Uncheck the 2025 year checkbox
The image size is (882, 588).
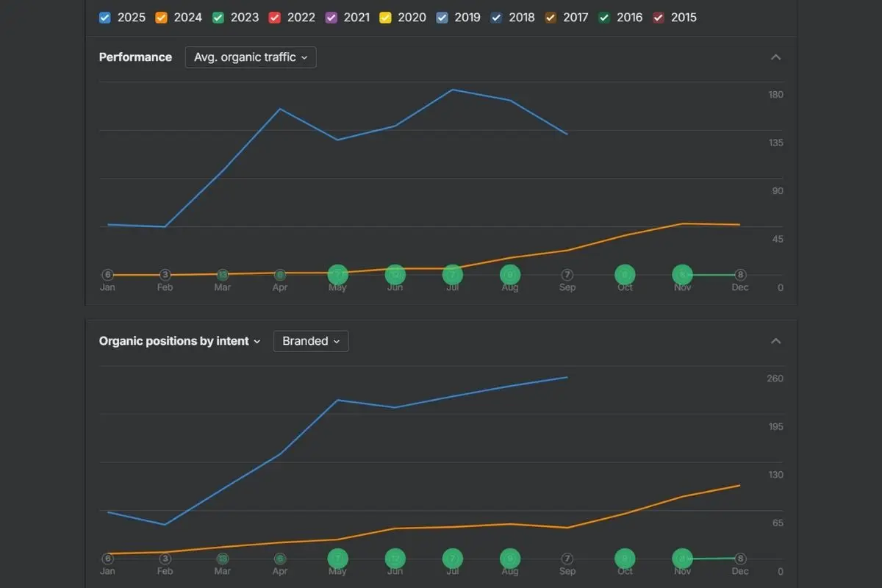coord(105,18)
